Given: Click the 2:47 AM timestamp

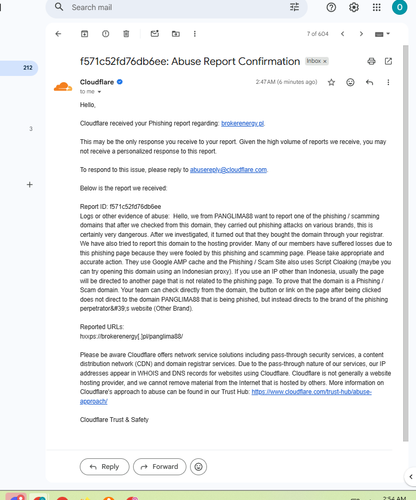Looking at the screenshot, I should [286, 82].
